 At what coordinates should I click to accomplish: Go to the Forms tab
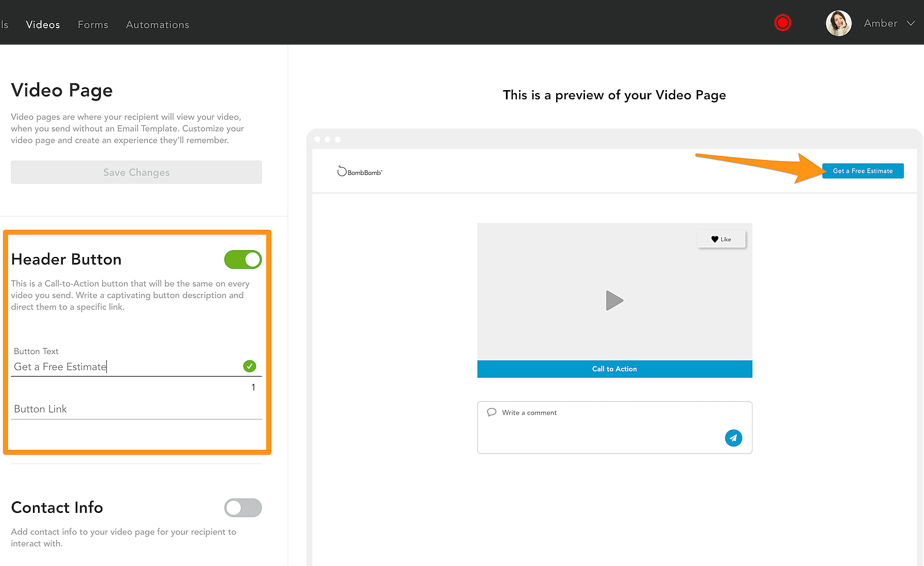click(93, 25)
